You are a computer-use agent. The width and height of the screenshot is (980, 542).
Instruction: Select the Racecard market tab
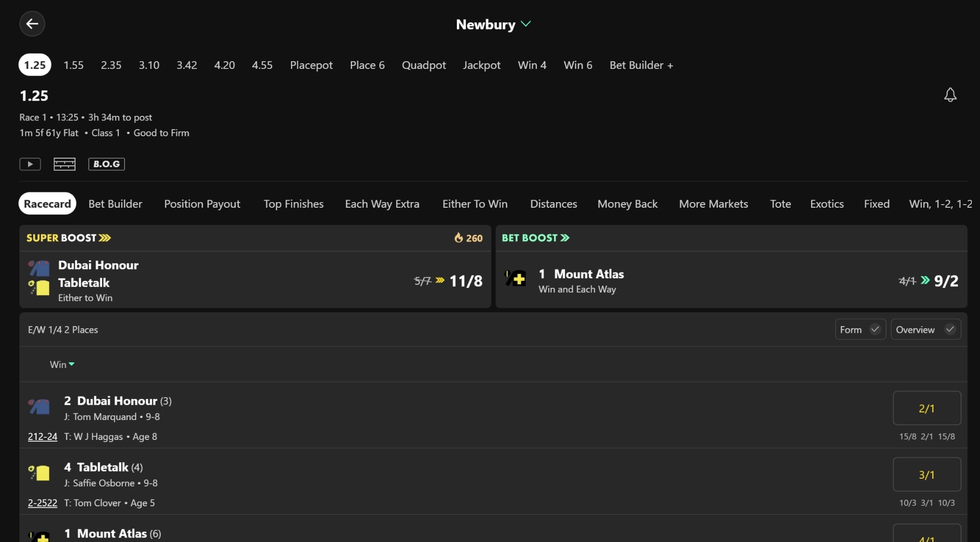click(47, 204)
